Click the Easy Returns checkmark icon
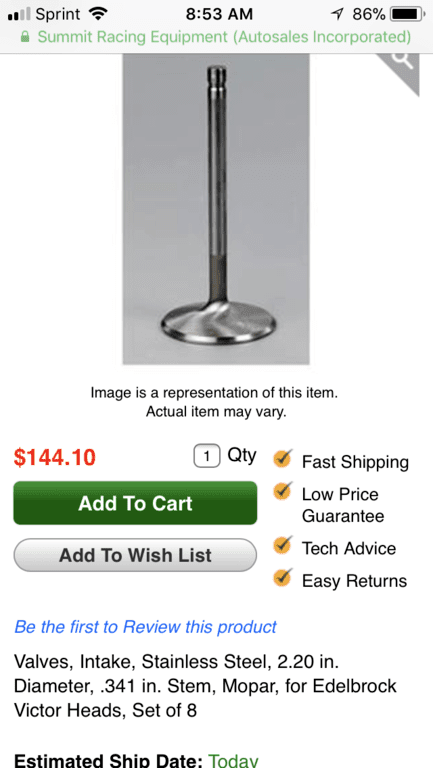 point(282,577)
